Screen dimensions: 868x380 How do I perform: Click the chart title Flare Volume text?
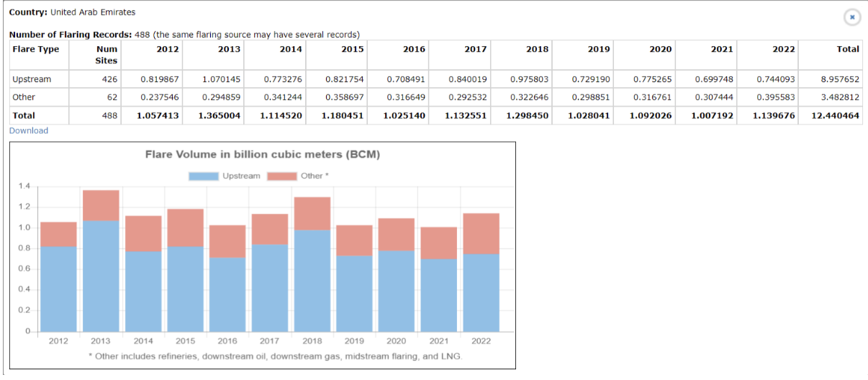pos(263,155)
